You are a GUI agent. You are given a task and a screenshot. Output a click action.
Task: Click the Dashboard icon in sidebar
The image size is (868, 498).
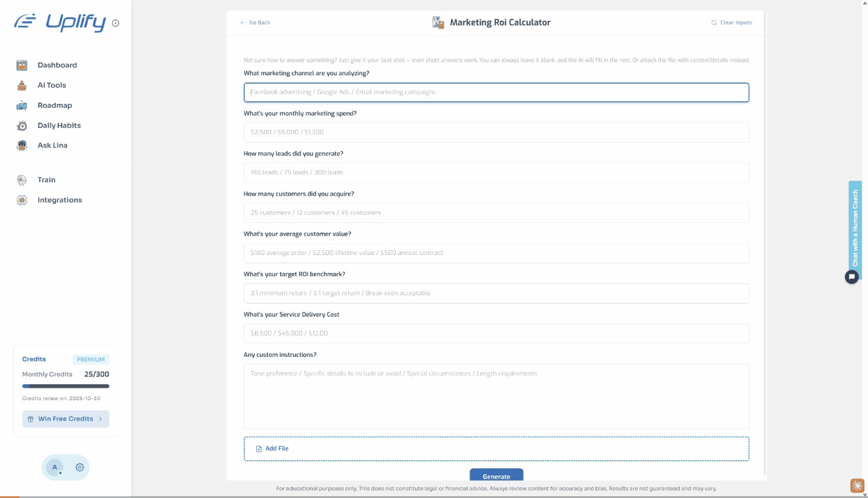coord(22,65)
